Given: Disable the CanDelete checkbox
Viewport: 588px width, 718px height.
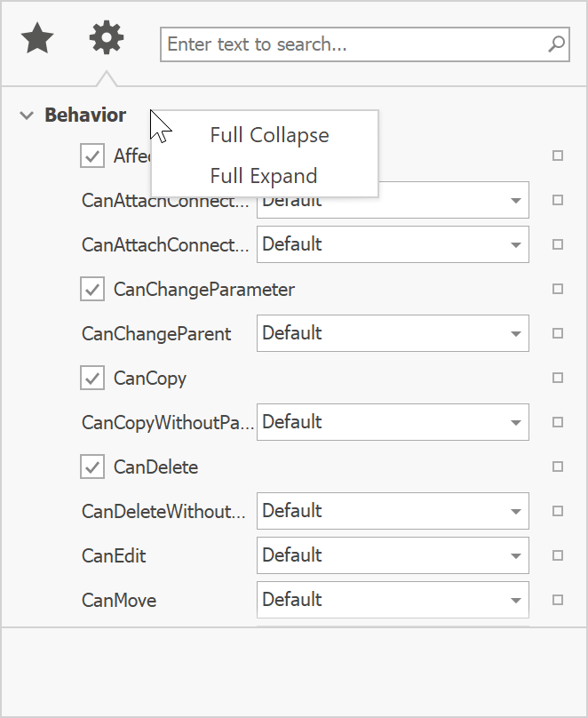Looking at the screenshot, I should point(92,467).
